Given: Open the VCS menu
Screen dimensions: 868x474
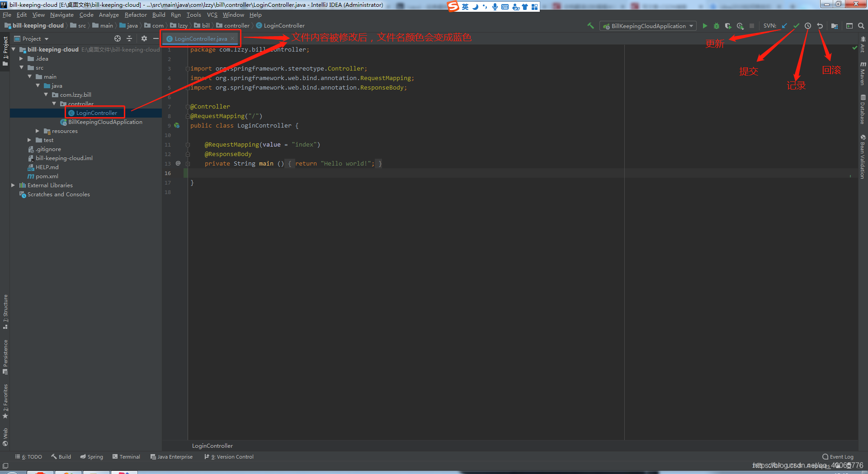Looking at the screenshot, I should tap(212, 15).
